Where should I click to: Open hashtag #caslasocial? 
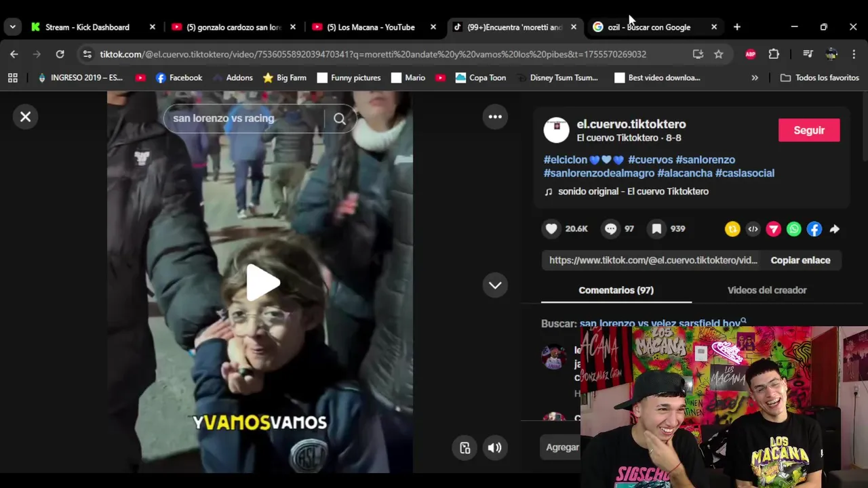click(x=745, y=174)
